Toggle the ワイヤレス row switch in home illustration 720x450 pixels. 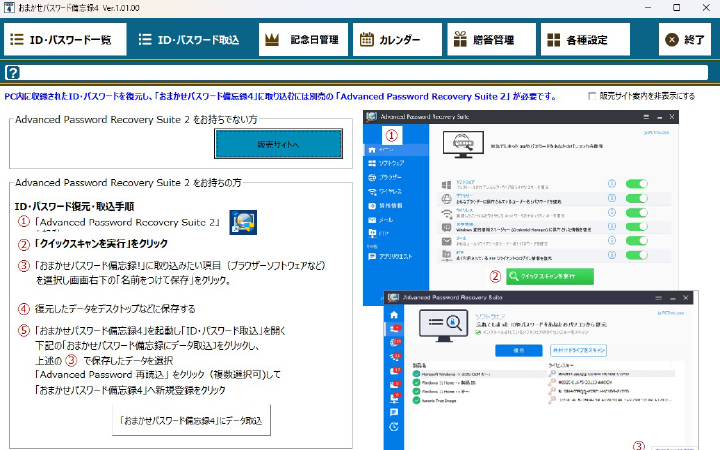click(636, 213)
